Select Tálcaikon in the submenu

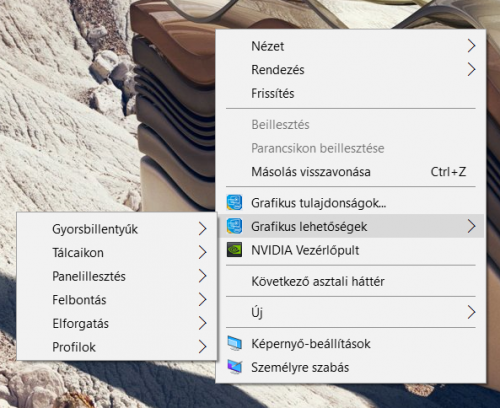[117, 253]
